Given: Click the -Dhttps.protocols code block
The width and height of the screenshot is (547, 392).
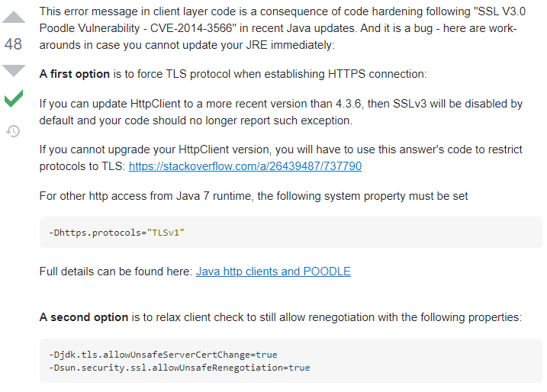Looking at the screenshot, I should [291, 233].
